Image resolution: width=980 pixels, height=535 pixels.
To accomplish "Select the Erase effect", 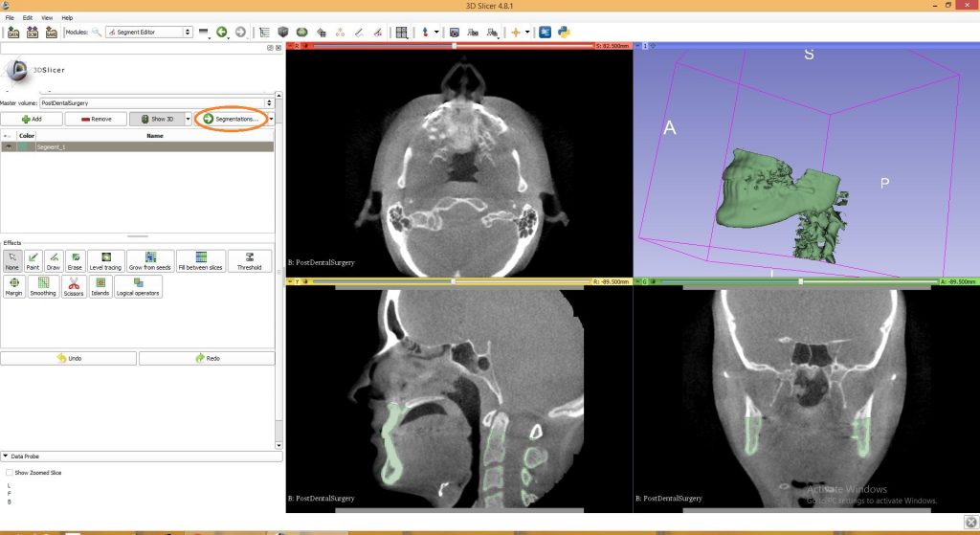I will click(x=75, y=260).
